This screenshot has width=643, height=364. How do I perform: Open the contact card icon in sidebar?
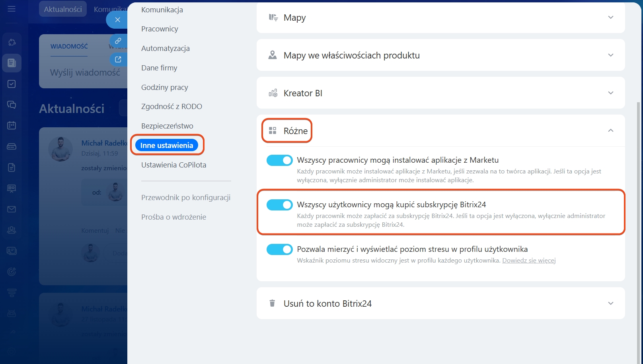[12, 251]
